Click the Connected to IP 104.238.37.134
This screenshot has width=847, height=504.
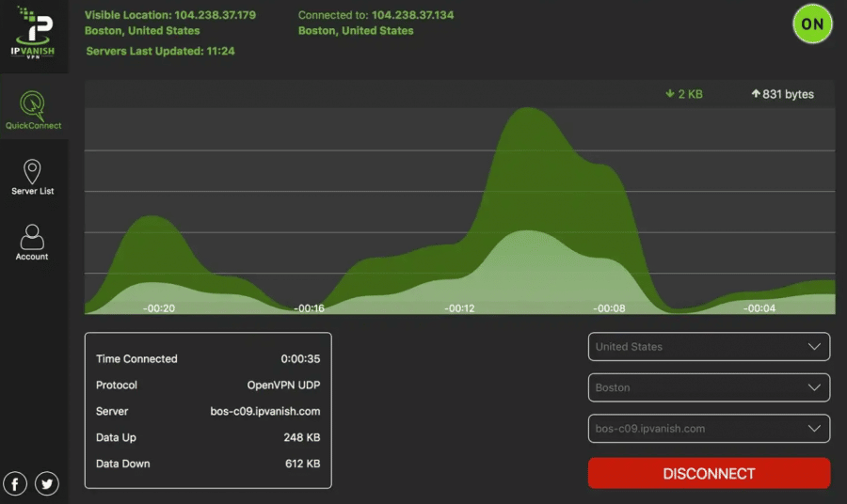pyautogui.click(x=413, y=15)
